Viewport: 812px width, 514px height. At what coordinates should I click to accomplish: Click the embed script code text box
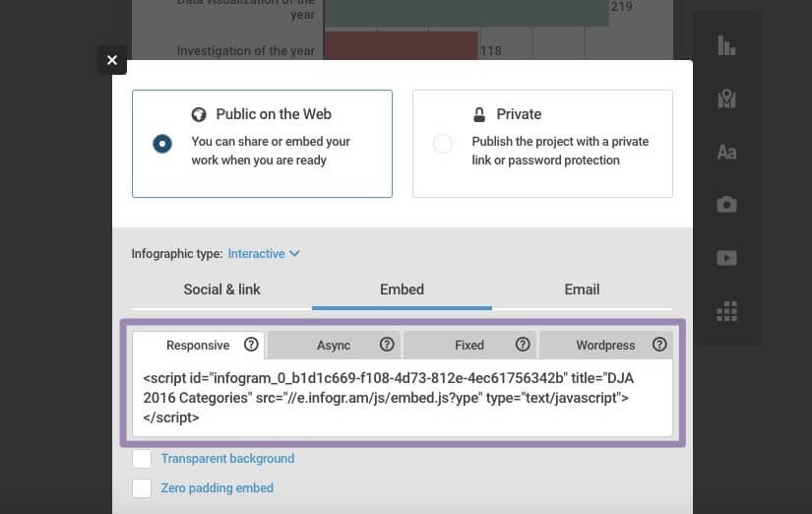[403, 398]
